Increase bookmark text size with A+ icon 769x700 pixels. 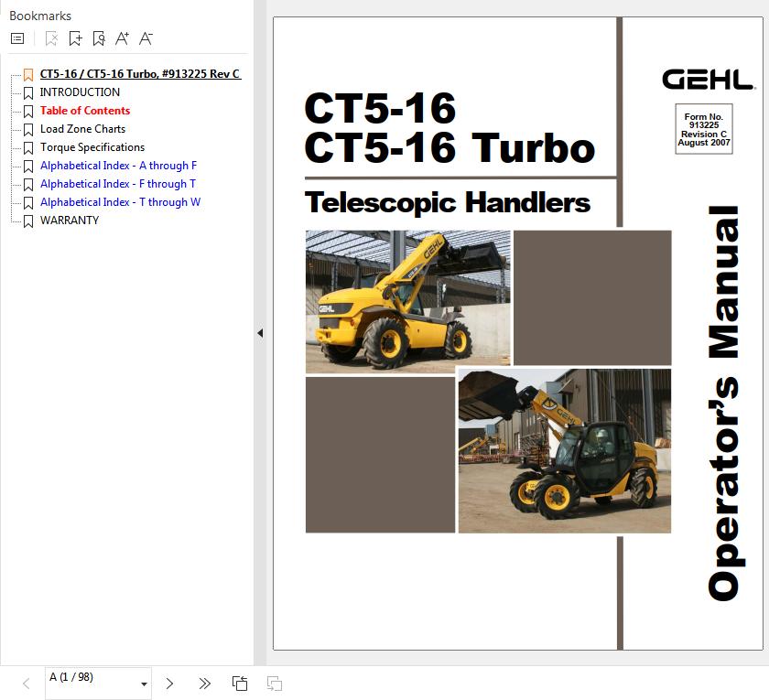point(122,38)
